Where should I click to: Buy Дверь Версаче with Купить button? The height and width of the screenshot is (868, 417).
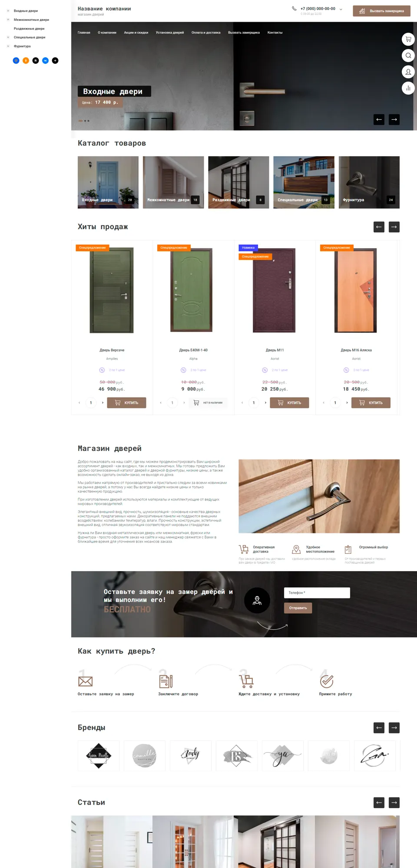127,403
